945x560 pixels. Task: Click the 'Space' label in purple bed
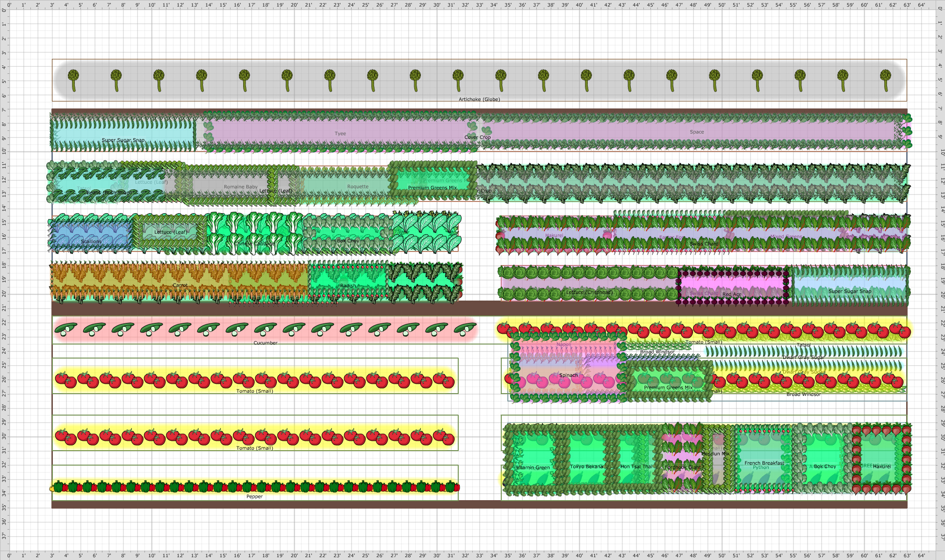[x=697, y=132]
